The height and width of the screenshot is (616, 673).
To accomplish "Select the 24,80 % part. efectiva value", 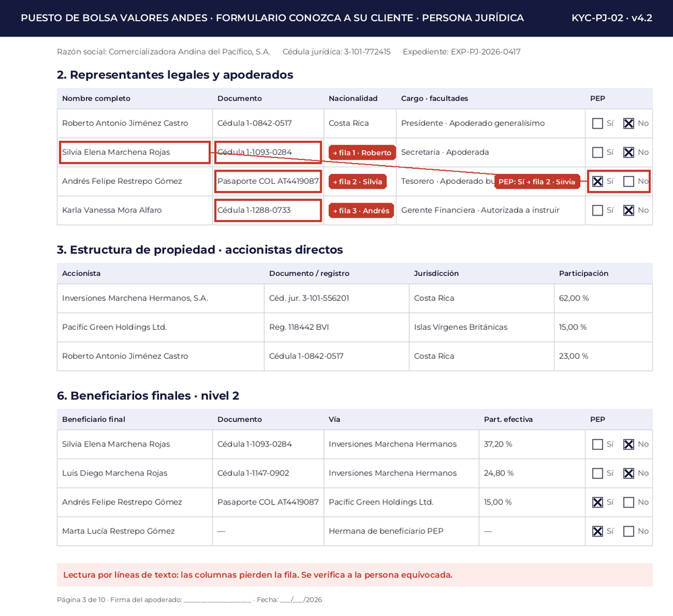I will tap(499, 473).
